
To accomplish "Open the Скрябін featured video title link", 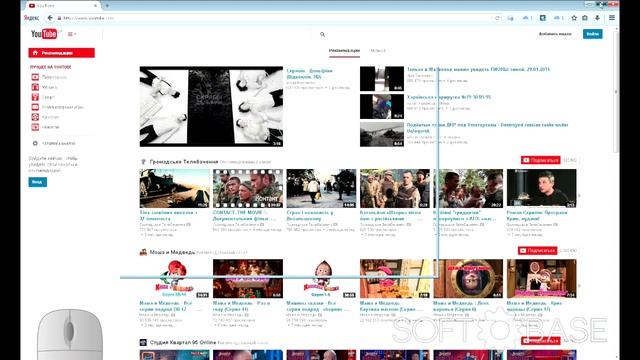I will pyautogui.click(x=309, y=73).
